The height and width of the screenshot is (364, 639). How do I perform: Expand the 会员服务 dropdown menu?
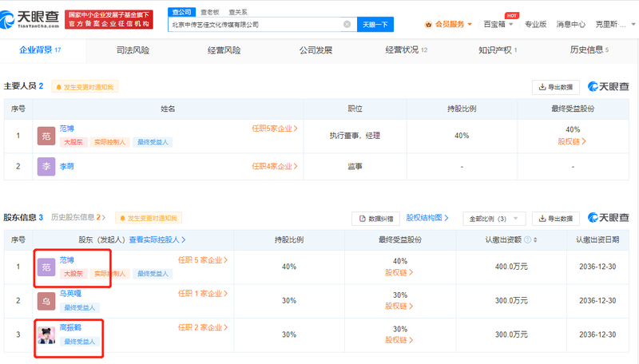448,24
